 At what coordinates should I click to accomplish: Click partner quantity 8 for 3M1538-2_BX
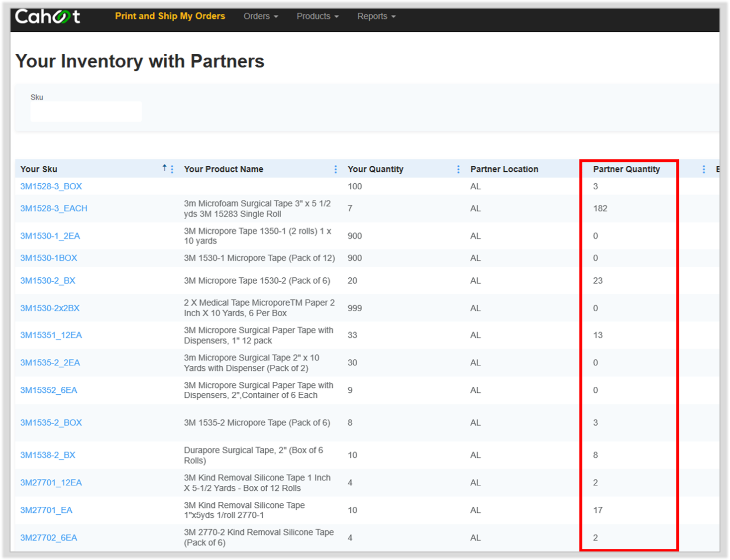(596, 455)
